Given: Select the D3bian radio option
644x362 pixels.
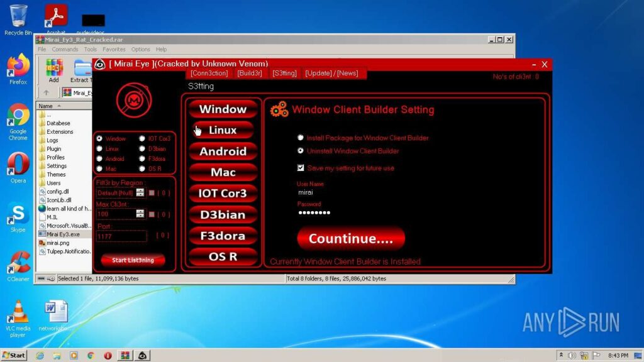Looking at the screenshot, I should (x=142, y=148).
